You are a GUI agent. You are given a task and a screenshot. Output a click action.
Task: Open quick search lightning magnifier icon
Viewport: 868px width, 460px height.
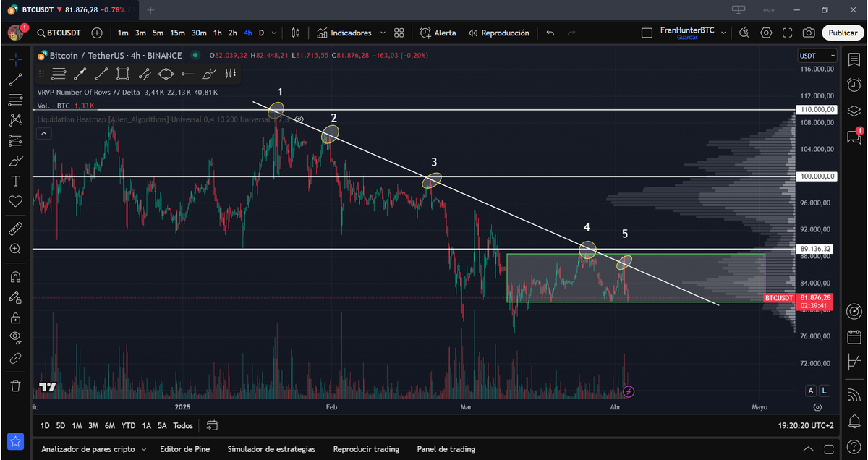(x=744, y=33)
